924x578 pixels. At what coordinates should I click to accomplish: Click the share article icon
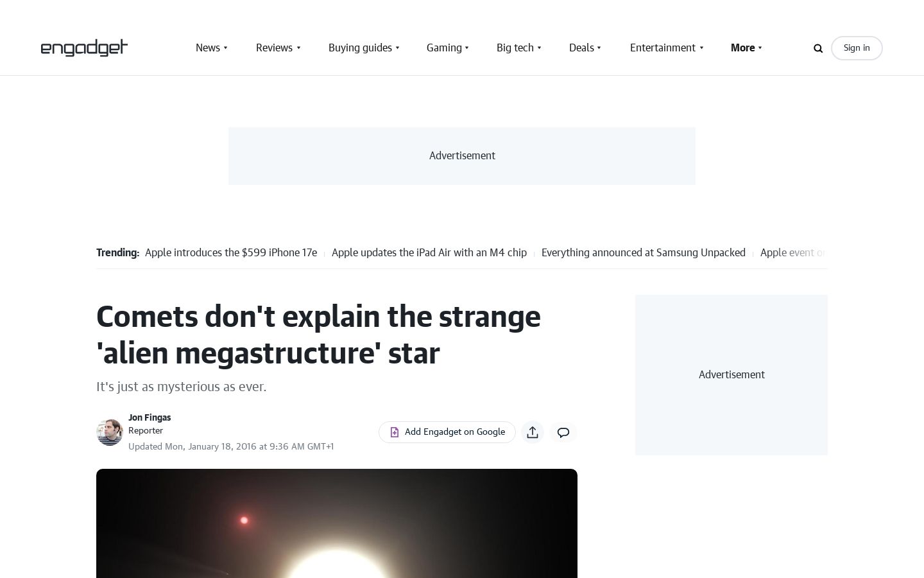click(x=533, y=432)
